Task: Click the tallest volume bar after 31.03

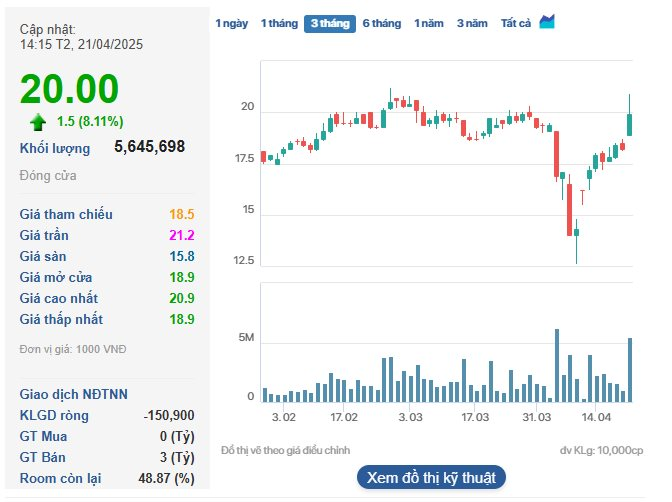Action: click(x=556, y=365)
